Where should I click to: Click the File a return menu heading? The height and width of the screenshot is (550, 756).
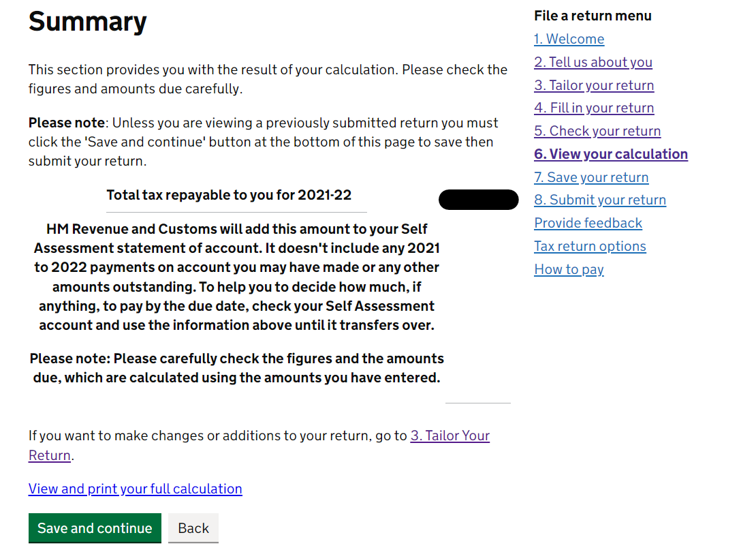(x=593, y=16)
